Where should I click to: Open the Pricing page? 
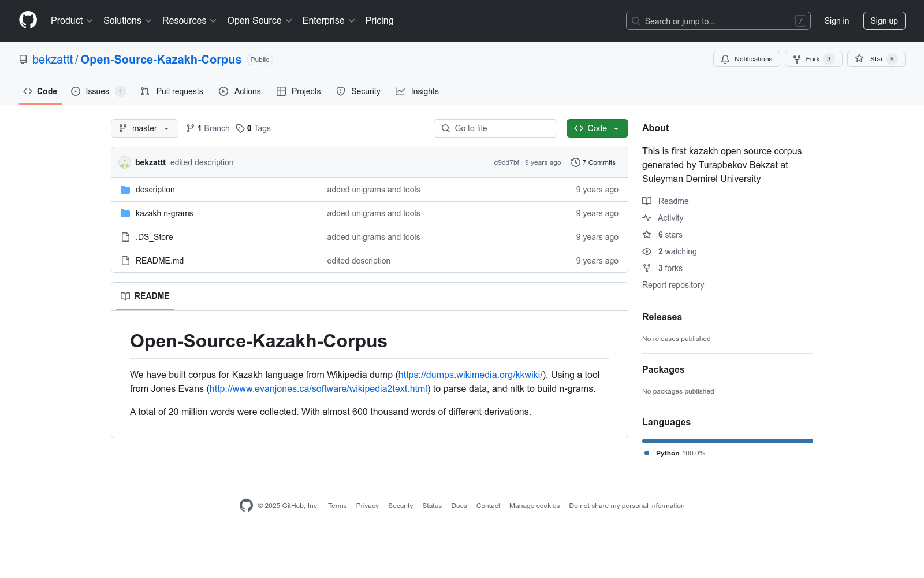[x=379, y=21]
